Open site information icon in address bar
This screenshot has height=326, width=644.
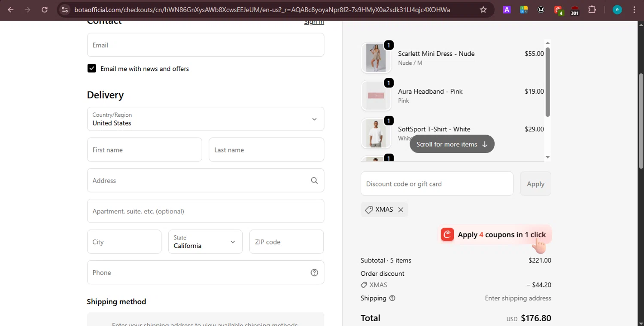click(x=65, y=9)
